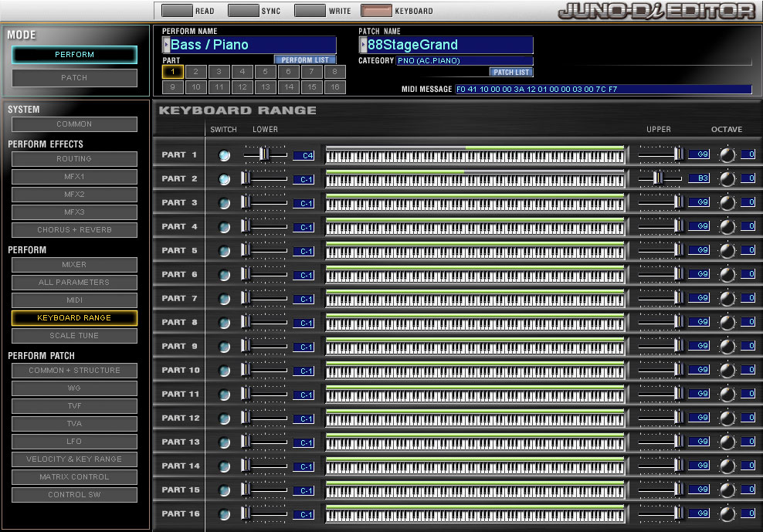This screenshot has width=763, height=532.
Task: Enable the Part 6 keyboard switch
Action: click(x=224, y=275)
